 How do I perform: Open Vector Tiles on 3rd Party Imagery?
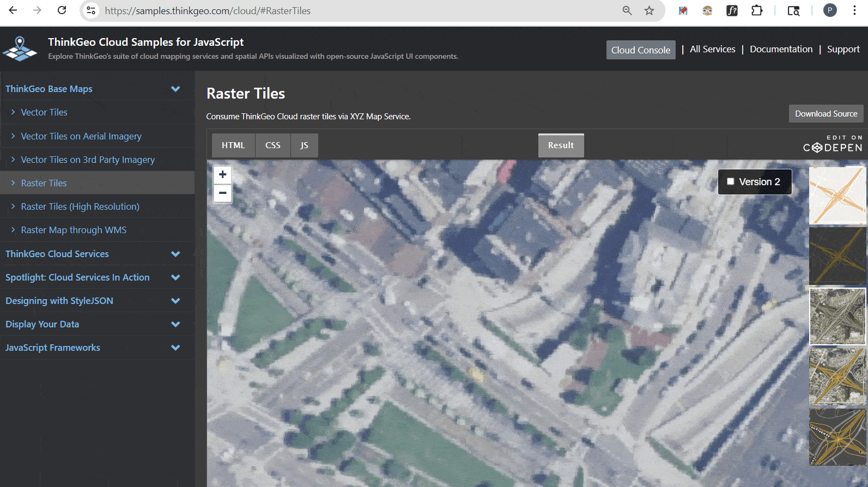pyautogui.click(x=88, y=160)
